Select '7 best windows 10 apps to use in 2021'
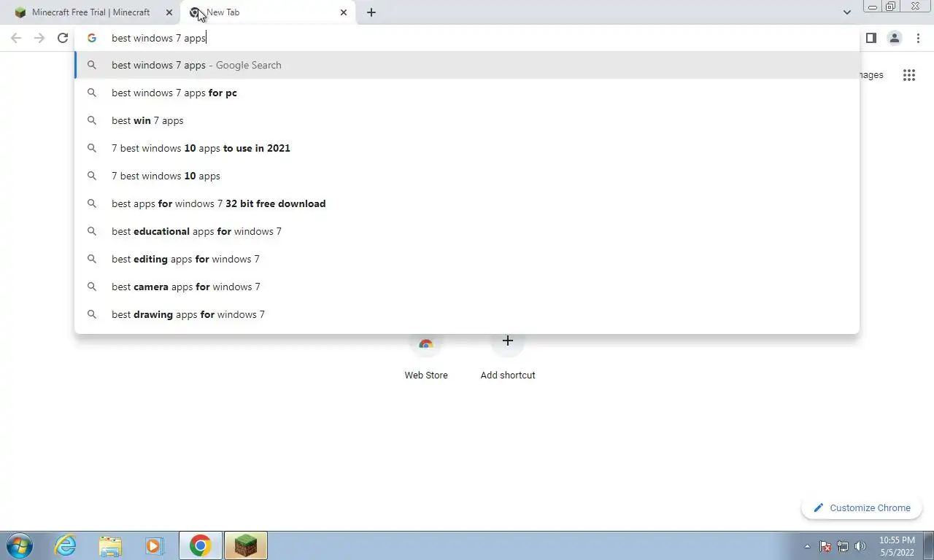934x560 pixels. [x=467, y=148]
